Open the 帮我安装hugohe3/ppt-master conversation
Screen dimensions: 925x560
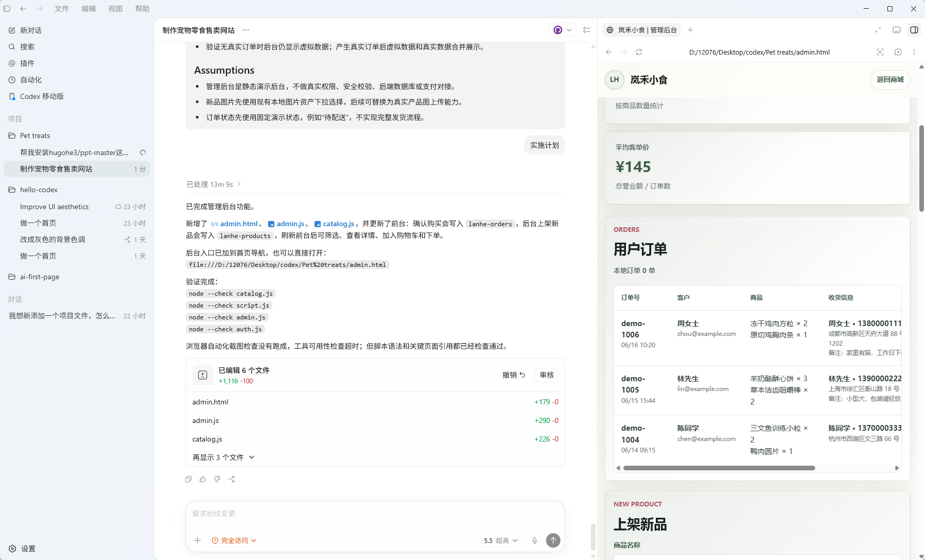(77, 152)
